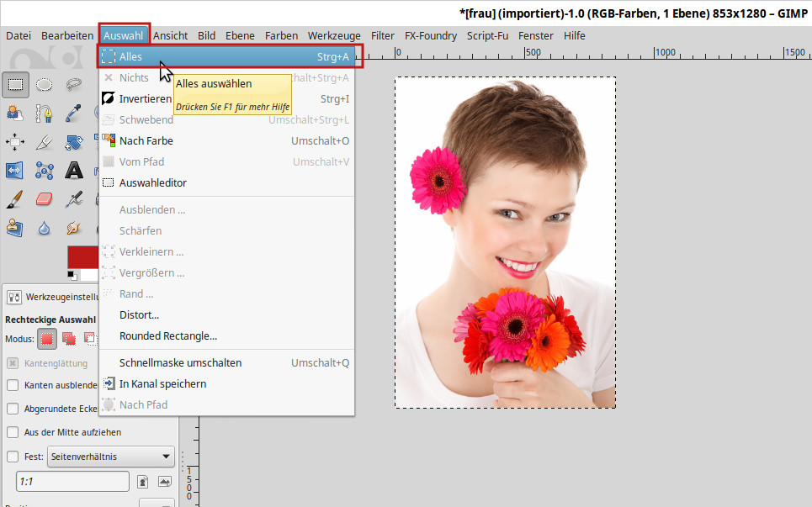
Task: Select the Rectangle Select tool
Action: [x=15, y=84]
